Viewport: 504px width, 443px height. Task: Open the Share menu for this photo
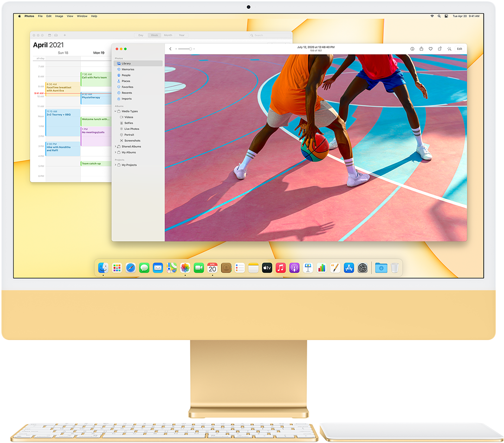pyautogui.click(x=421, y=49)
